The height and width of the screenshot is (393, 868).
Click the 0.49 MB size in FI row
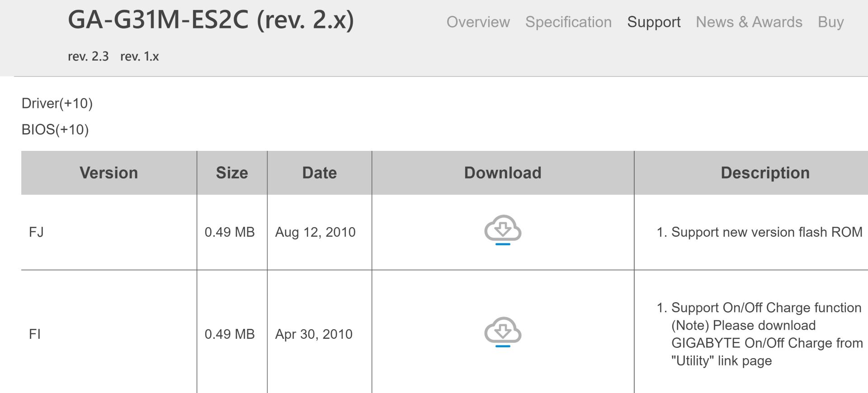pyautogui.click(x=230, y=334)
